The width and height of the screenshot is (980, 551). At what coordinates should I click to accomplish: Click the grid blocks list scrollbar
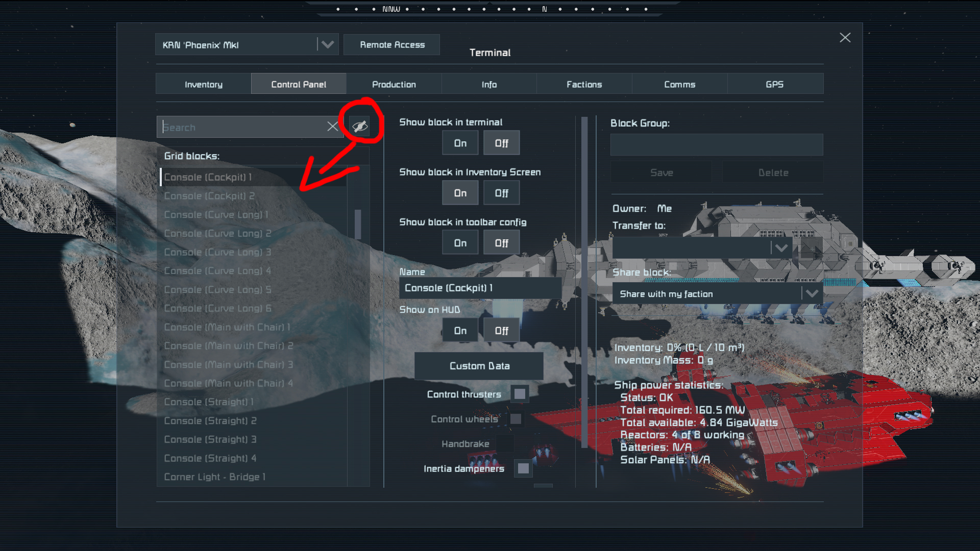point(358,224)
